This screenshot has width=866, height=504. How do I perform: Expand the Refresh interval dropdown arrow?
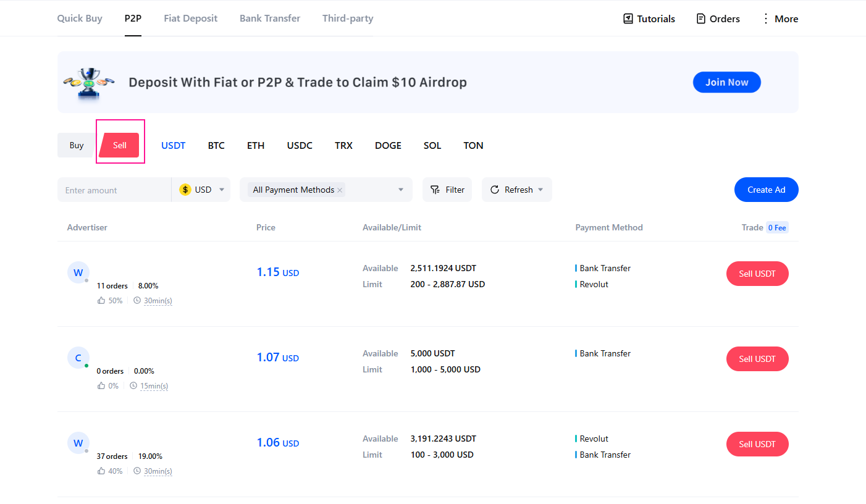pos(541,190)
